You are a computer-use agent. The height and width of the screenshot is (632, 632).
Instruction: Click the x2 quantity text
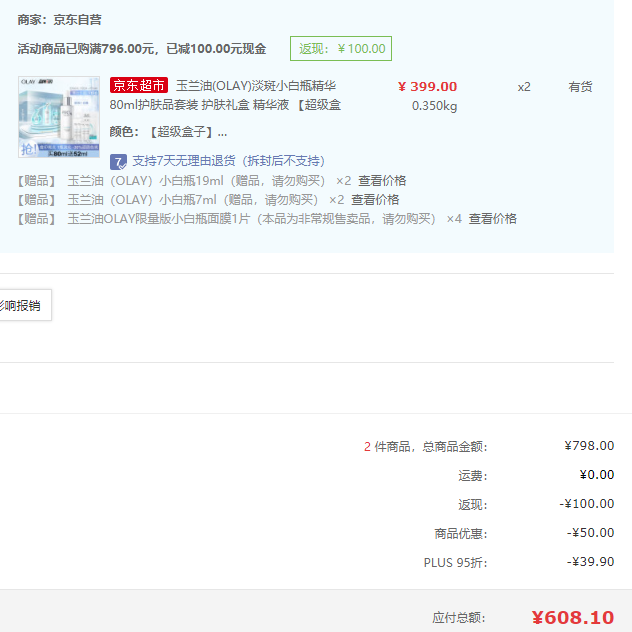click(x=524, y=87)
